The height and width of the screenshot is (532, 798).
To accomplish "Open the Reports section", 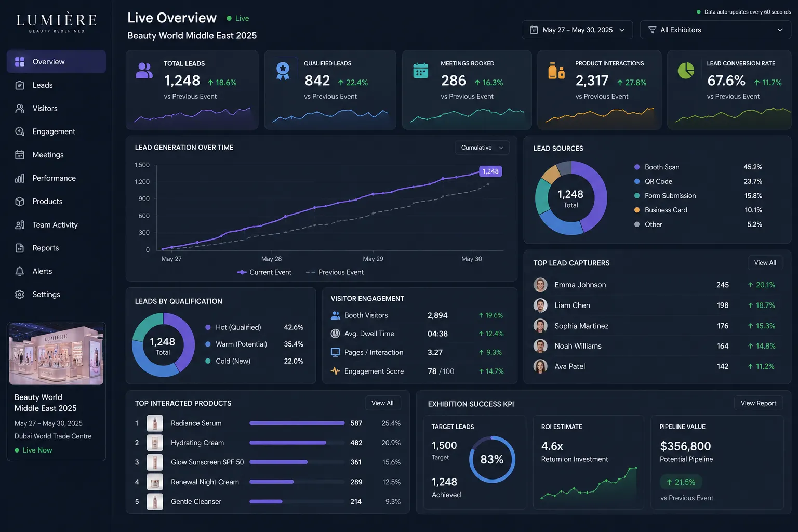I will (56, 248).
